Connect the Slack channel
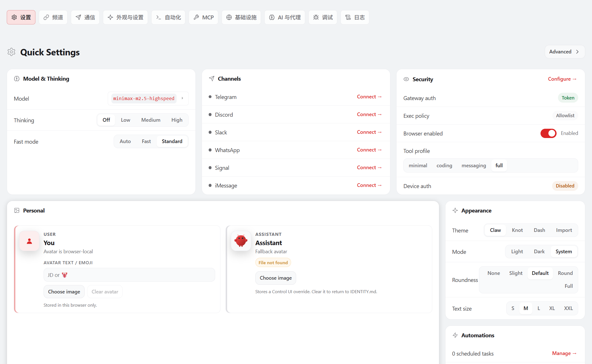Screen dimensions: 592x364 [369, 132]
